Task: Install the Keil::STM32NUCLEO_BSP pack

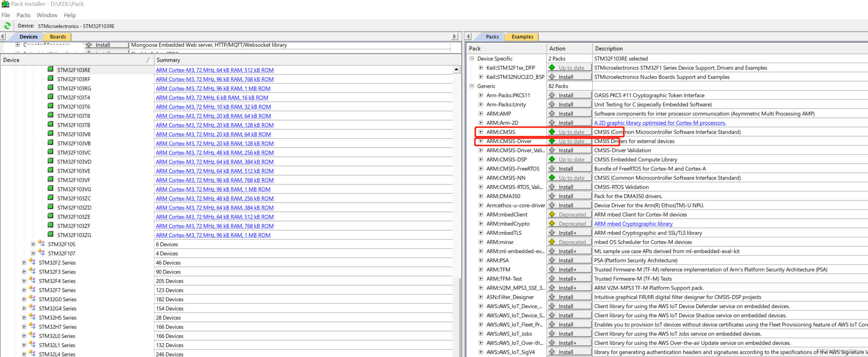Action: [x=570, y=77]
